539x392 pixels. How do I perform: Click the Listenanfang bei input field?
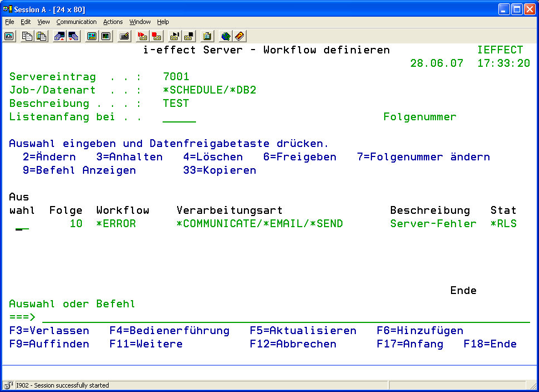[x=179, y=117]
